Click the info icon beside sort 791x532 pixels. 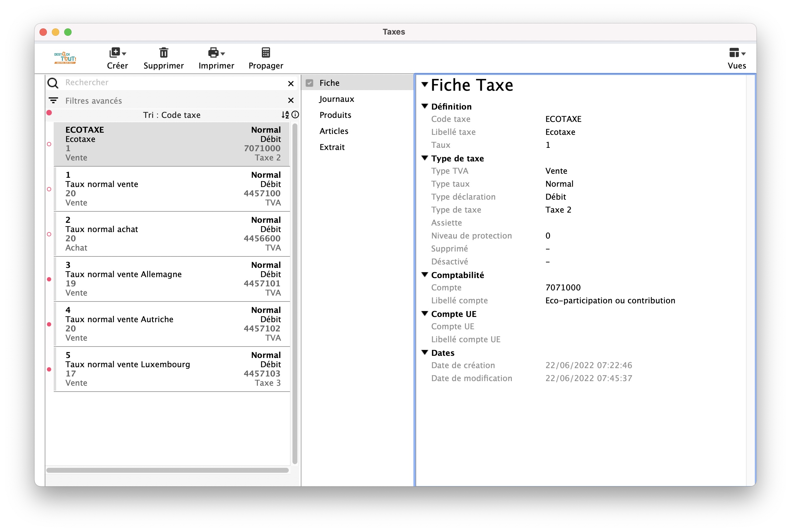click(295, 115)
